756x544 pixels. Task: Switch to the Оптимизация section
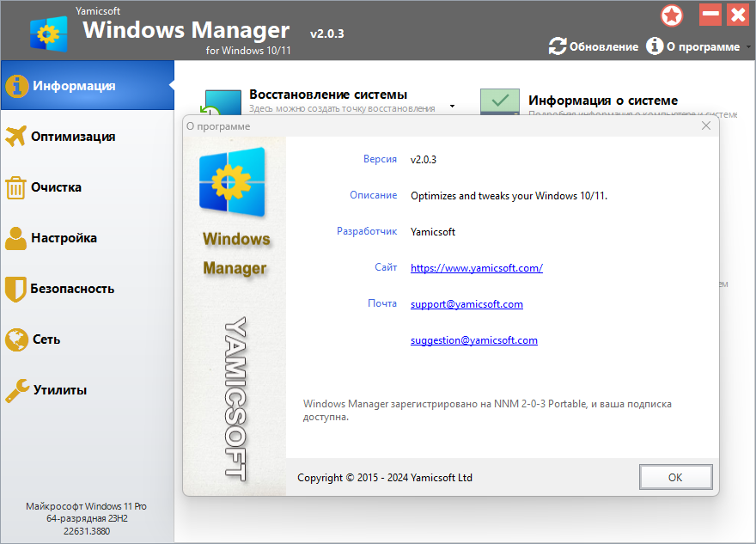(88, 137)
